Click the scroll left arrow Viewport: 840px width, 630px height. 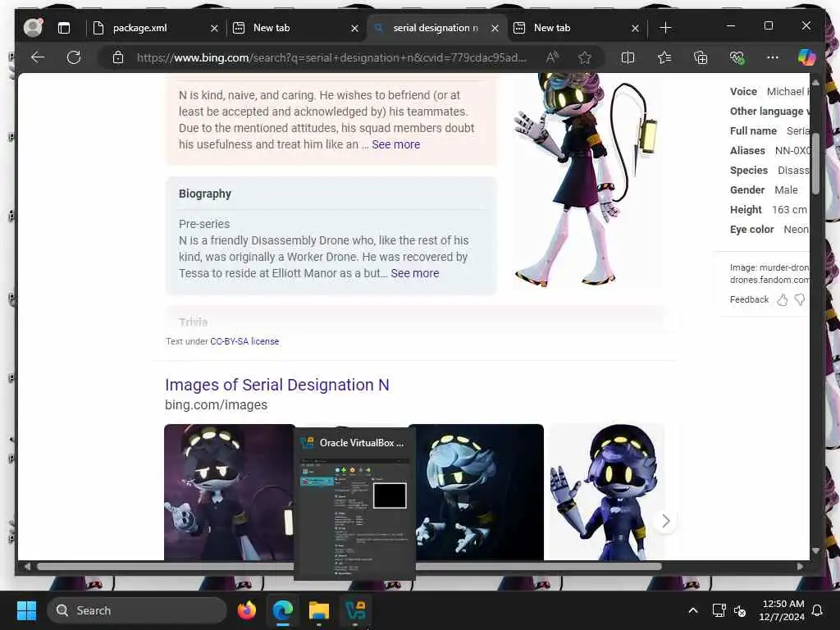(27, 566)
